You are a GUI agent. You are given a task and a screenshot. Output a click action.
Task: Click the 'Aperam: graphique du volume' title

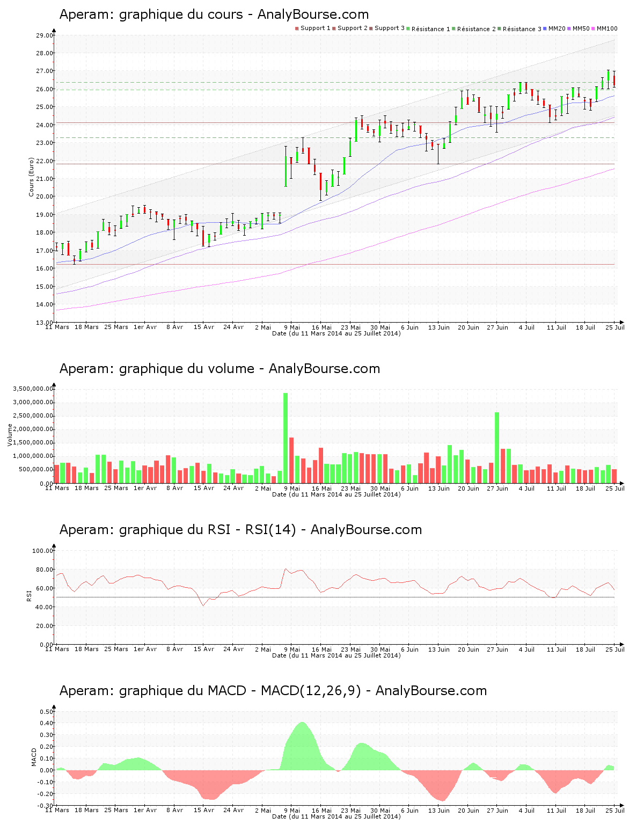(x=157, y=369)
